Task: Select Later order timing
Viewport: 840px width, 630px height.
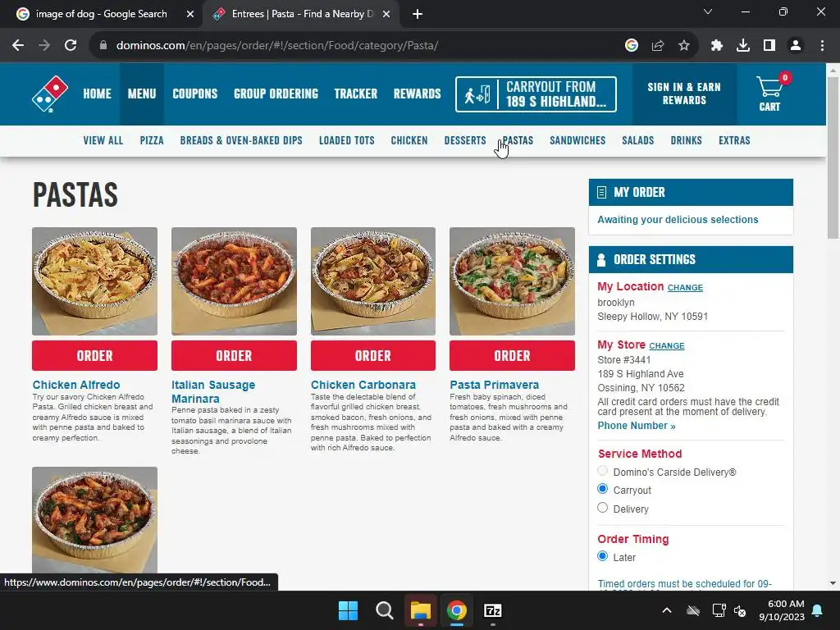Action: pyautogui.click(x=603, y=555)
